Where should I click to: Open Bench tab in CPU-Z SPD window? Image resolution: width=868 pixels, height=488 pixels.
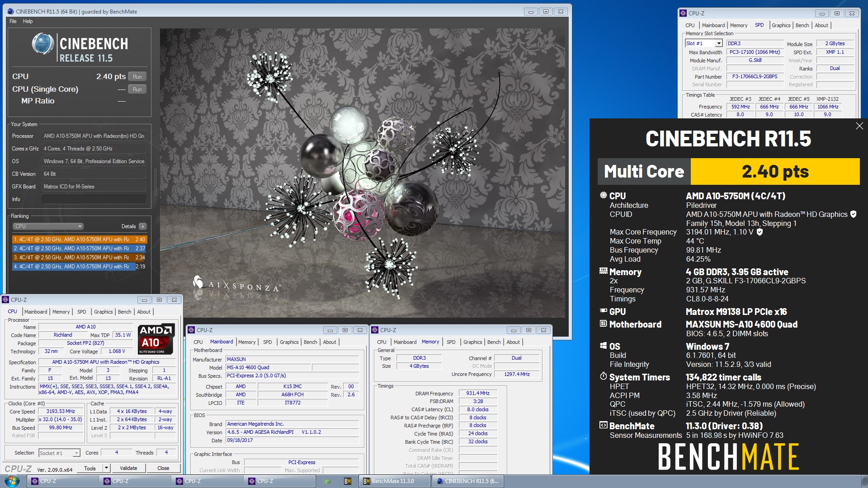pos(802,25)
